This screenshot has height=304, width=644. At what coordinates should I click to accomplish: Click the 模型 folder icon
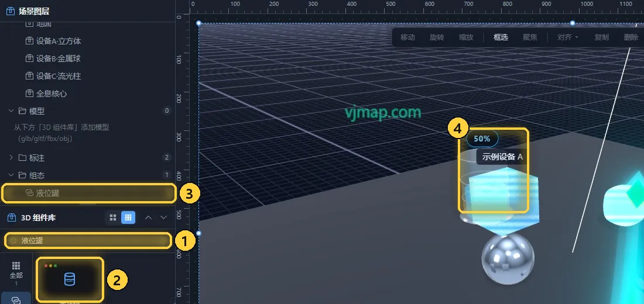pyautogui.click(x=22, y=110)
